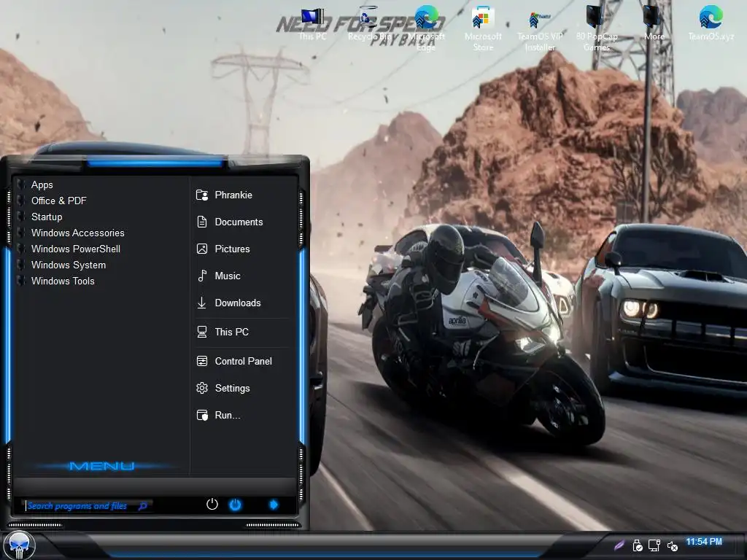Viewport: 747px width, 560px height.
Task: Open Control Panel from the Start menu
Action: 243,361
